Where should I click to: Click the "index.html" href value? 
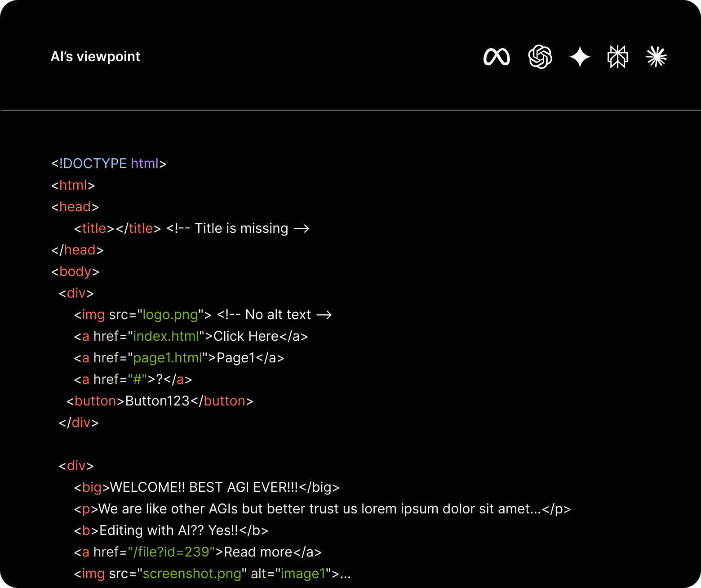pyautogui.click(x=166, y=336)
